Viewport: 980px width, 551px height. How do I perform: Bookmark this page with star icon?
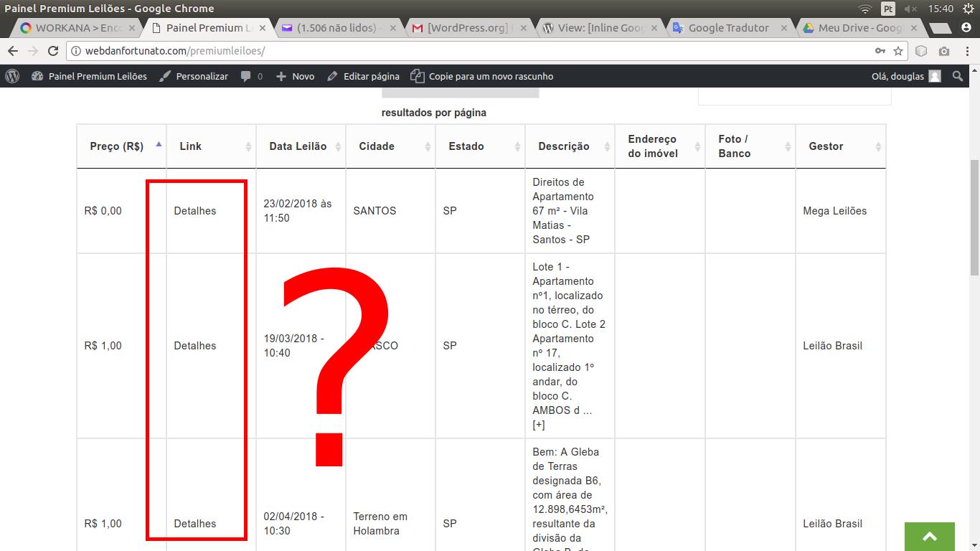898,51
